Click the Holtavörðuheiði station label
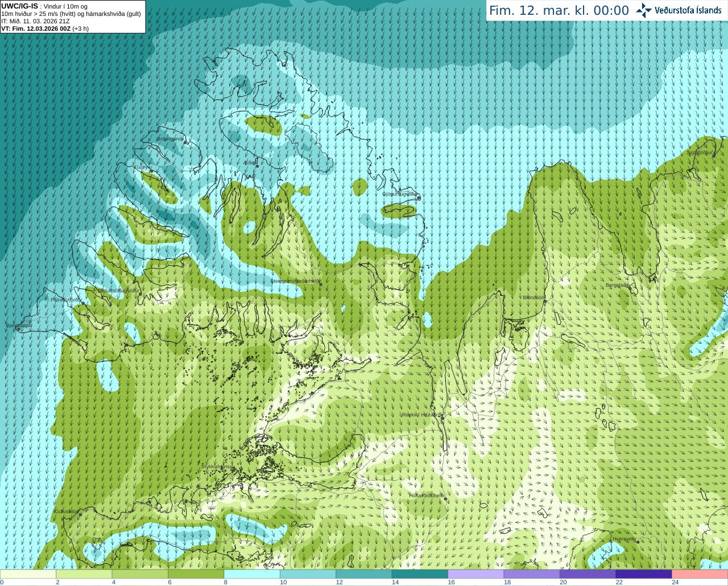Image resolution: width=728 pixels, height=586 pixels. tap(426, 496)
